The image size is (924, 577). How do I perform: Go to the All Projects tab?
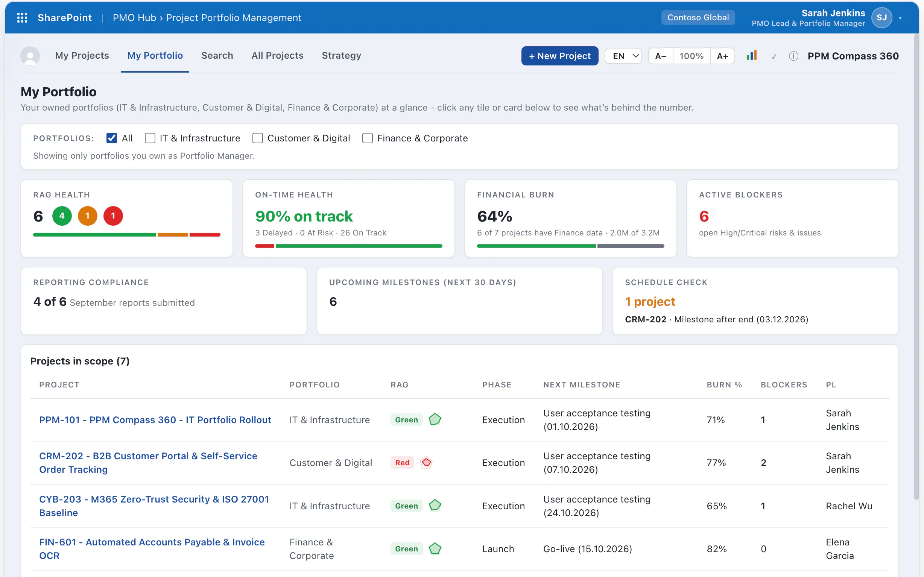(x=278, y=56)
